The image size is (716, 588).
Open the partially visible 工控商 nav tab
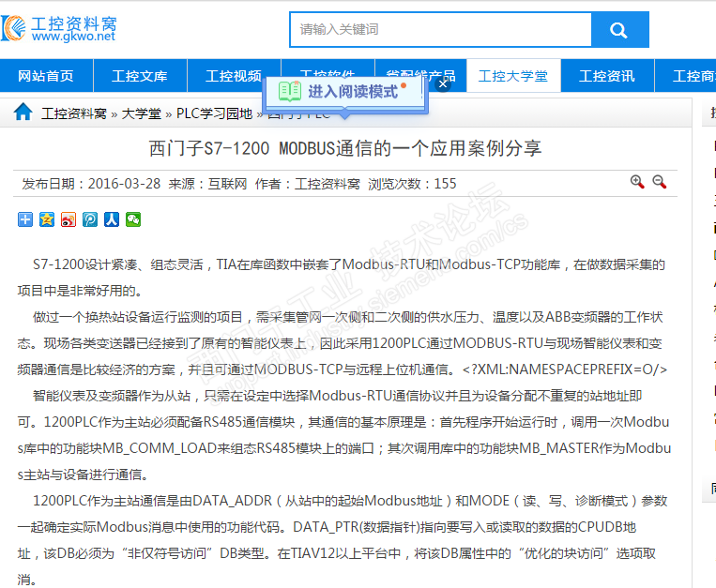click(685, 76)
